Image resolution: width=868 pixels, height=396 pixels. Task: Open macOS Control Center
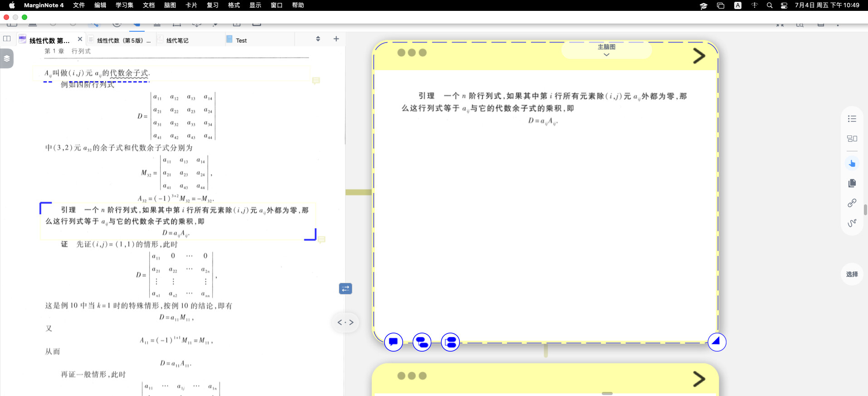[784, 5]
